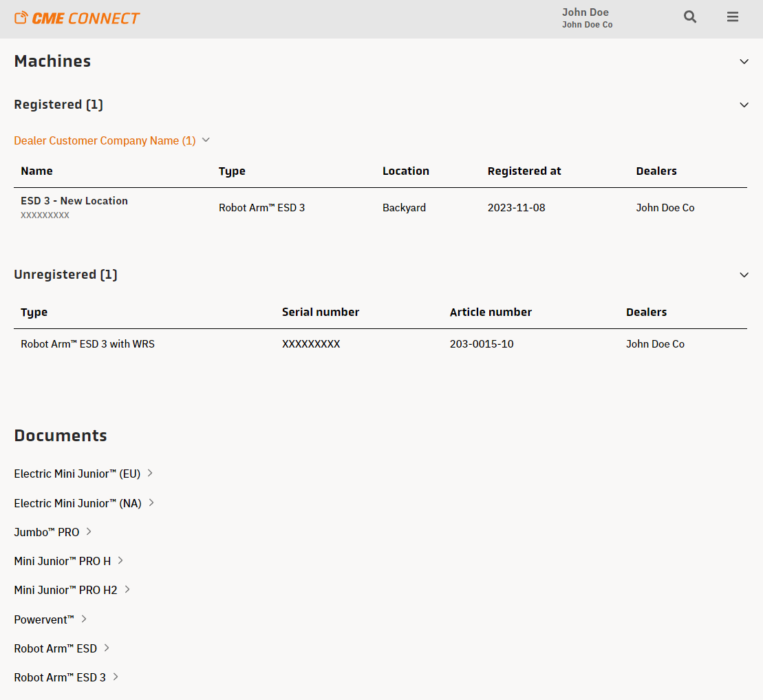Open the search magnifier icon
The image size is (763, 700).
click(689, 17)
